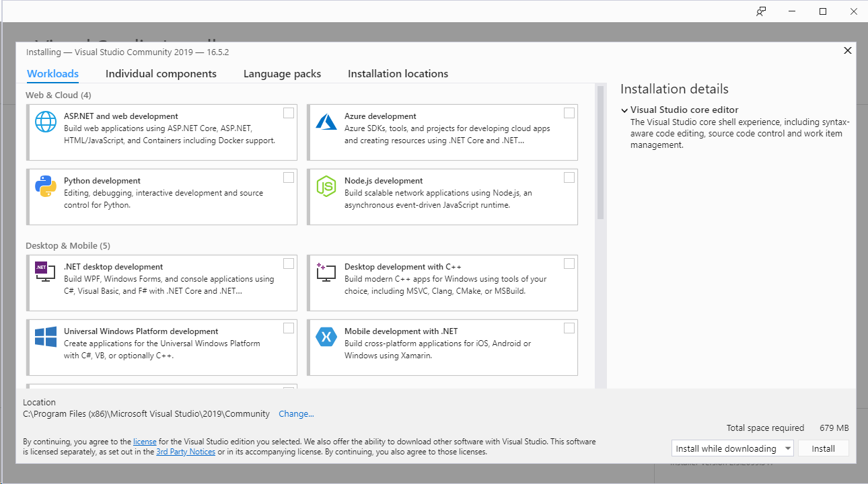Viewport: 868px width, 484px height.
Task: Click the Node.js hexagon icon
Action: point(326,186)
